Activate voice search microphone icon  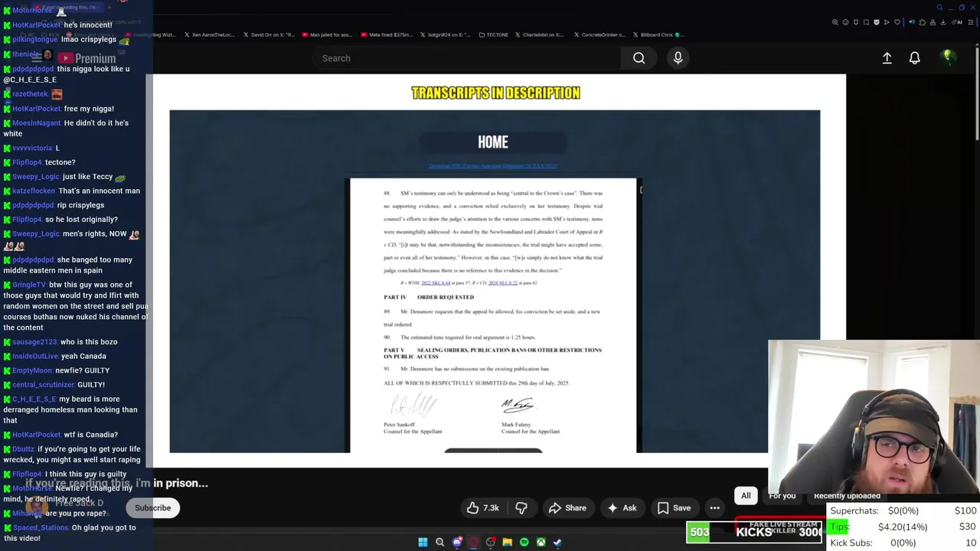678,58
